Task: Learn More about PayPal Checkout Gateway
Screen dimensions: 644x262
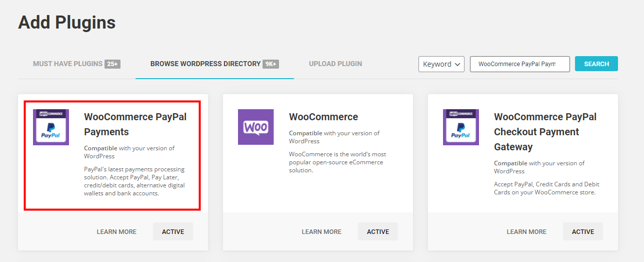Action: point(526,232)
